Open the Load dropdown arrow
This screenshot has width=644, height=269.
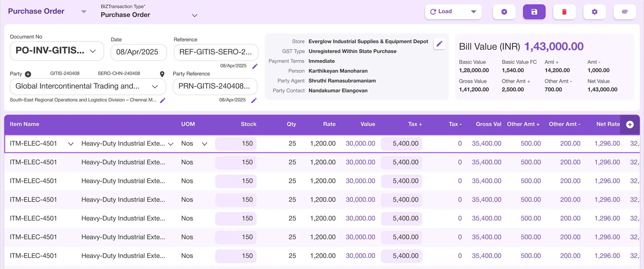pos(473,12)
